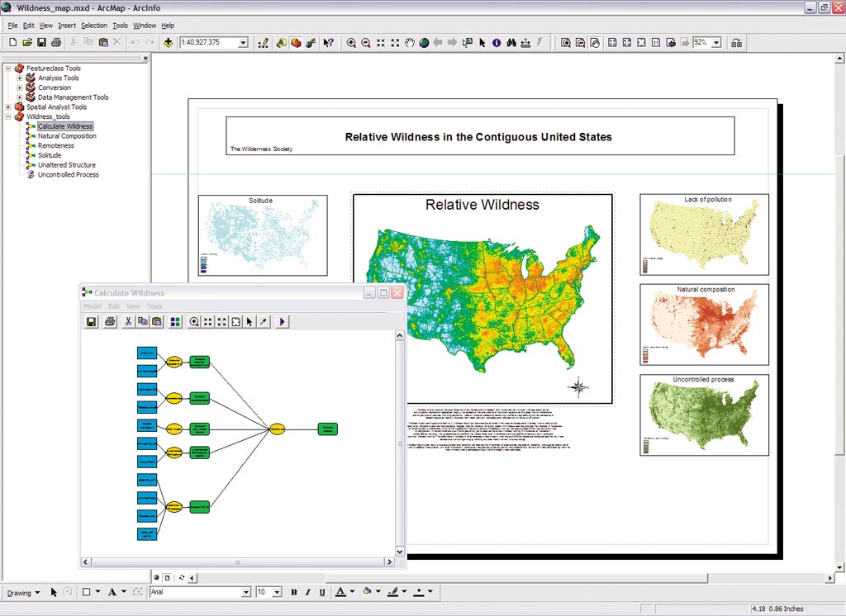Switch to Layout View page button
Image resolution: width=846 pixels, height=616 pixels.
click(168, 578)
